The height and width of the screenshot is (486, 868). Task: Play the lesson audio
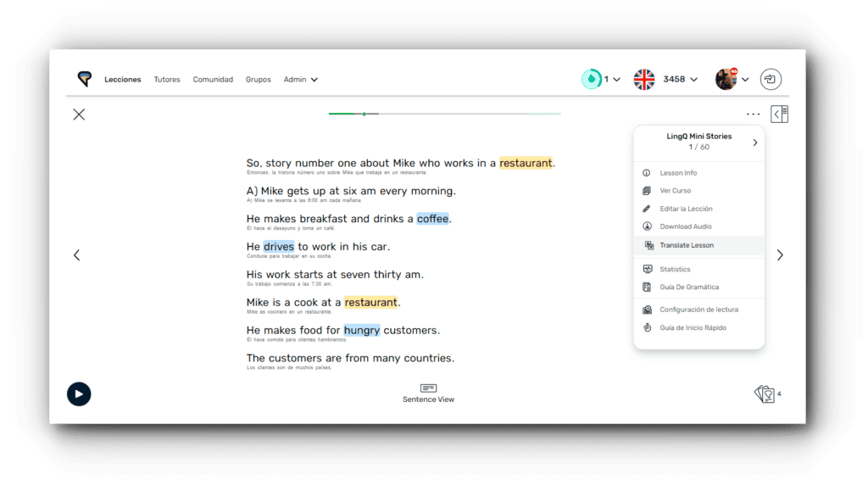click(x=79, y=394)
